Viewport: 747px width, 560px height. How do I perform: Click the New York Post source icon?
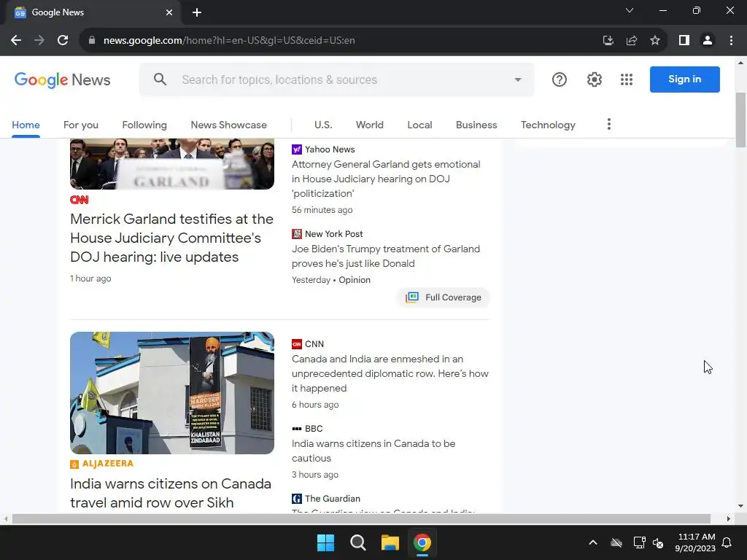pyautogui.click(x=297, y=234)
